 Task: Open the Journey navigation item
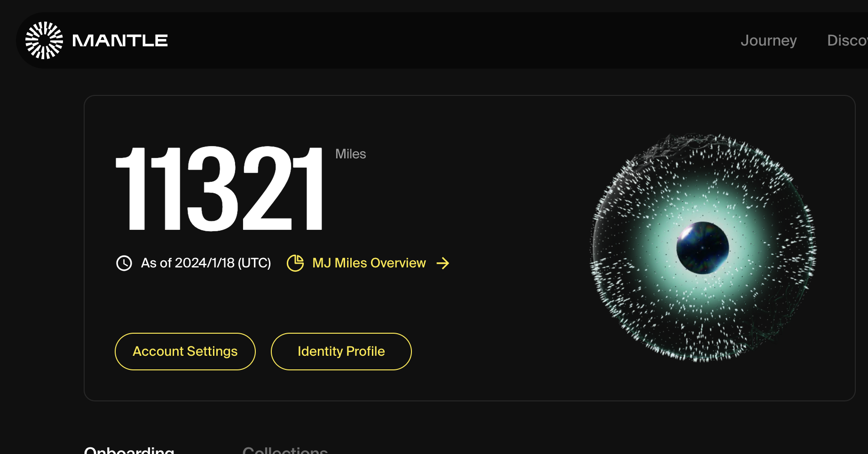(x=768, y=41)
